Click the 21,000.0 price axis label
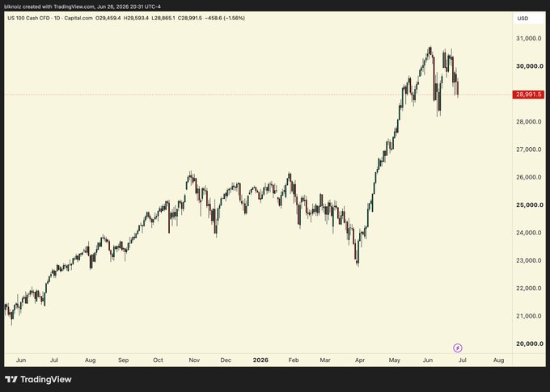This screenshot has height=392, width=550. point(529,316)
